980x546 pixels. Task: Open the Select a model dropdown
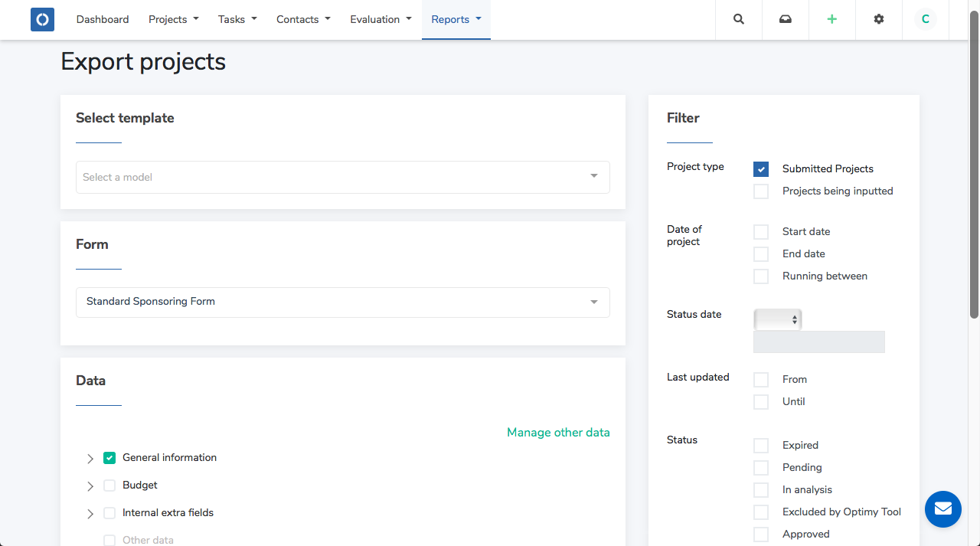pyautogui.click(x=342, y=177)
